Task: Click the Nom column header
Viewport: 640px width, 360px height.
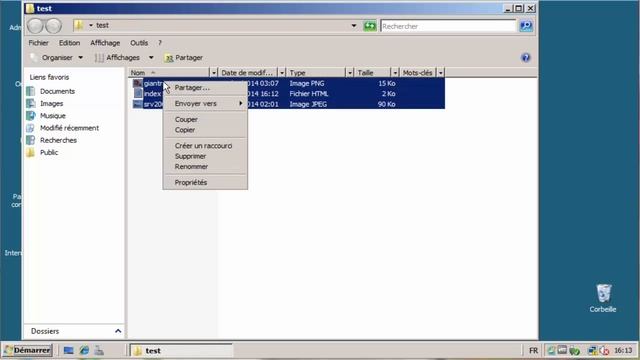Action: (169, 73)
